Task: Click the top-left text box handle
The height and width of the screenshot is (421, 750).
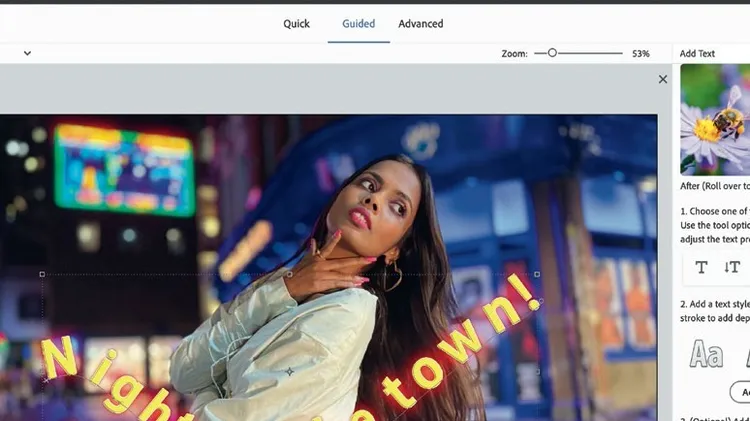Action: [x=42, y=274]
